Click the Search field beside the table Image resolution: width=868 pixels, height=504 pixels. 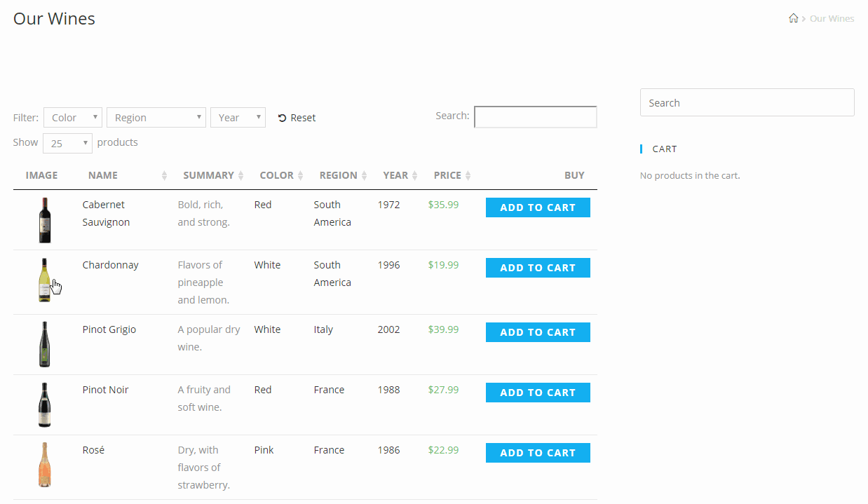coord(535,116)
